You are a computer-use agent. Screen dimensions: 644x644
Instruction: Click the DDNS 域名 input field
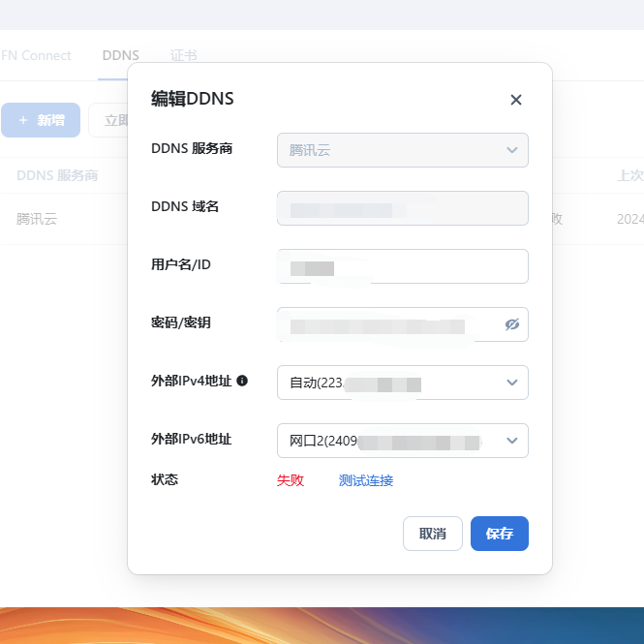tap(402, 208)
